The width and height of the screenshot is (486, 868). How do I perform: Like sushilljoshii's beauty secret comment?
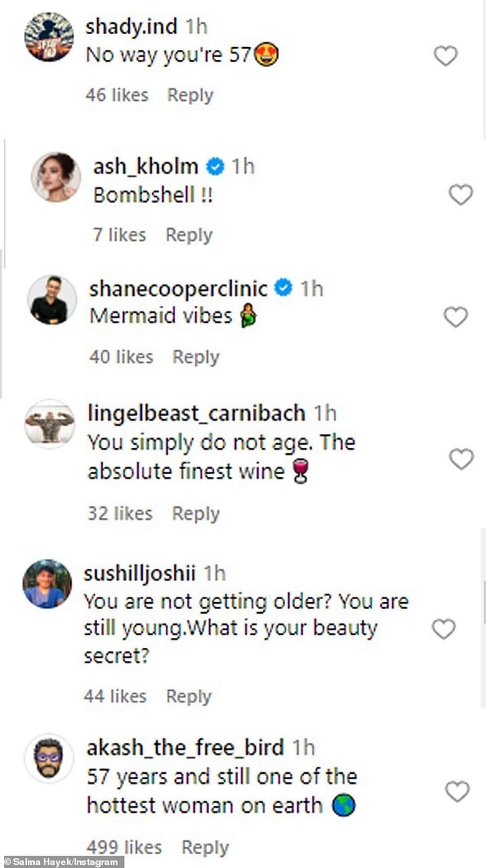pyautogui.click(x=443, y=629)
